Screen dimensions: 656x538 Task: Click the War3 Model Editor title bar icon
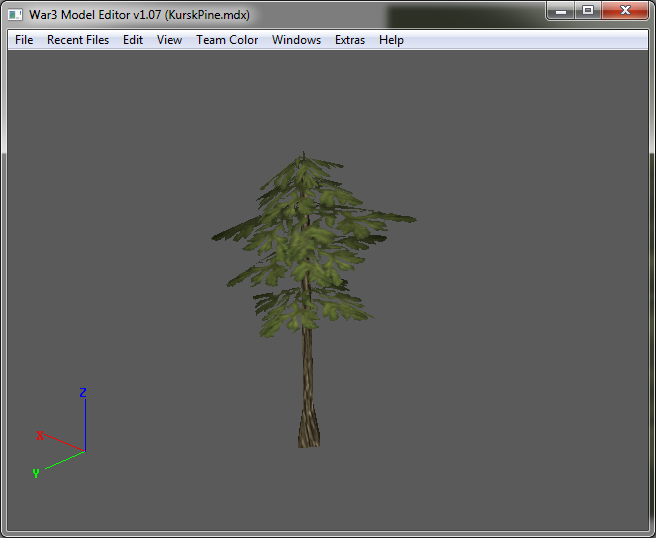(x=15, y=15)
